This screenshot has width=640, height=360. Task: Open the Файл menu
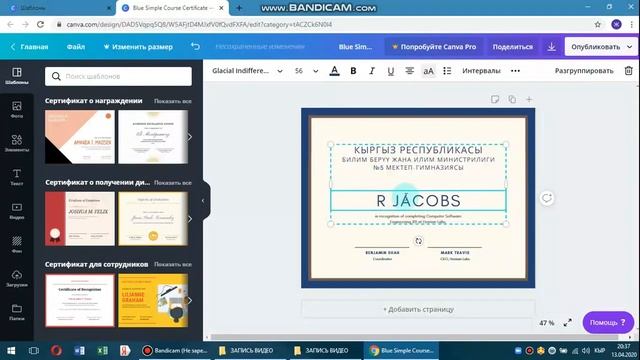tap(76, 47)
